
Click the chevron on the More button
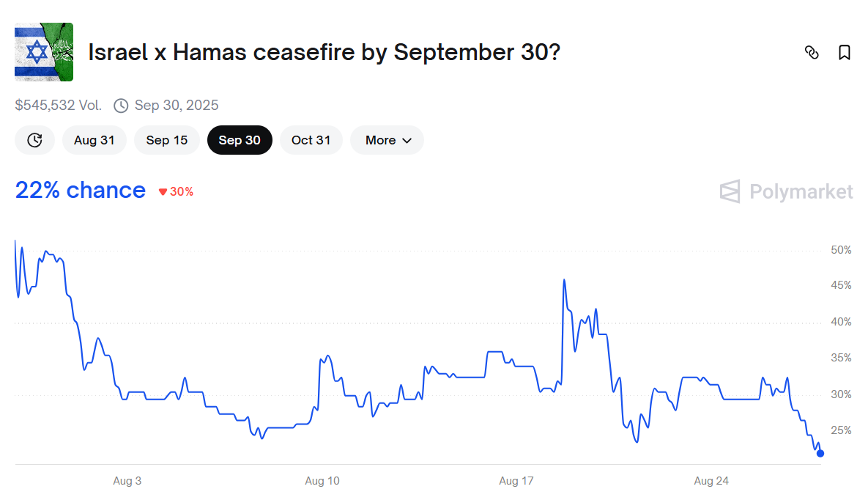pyautogui.click(x=407, y=141)
